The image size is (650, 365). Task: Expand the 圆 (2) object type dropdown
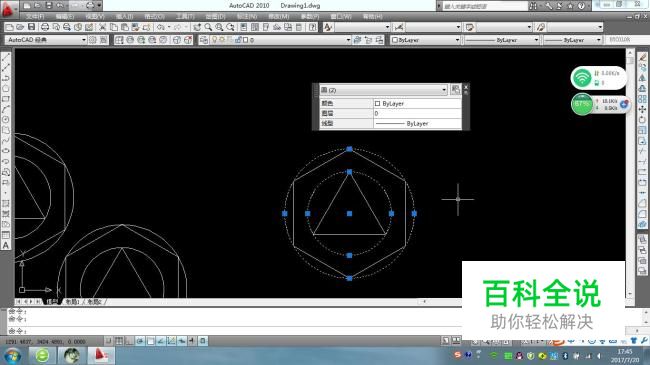tap(383, 90)
